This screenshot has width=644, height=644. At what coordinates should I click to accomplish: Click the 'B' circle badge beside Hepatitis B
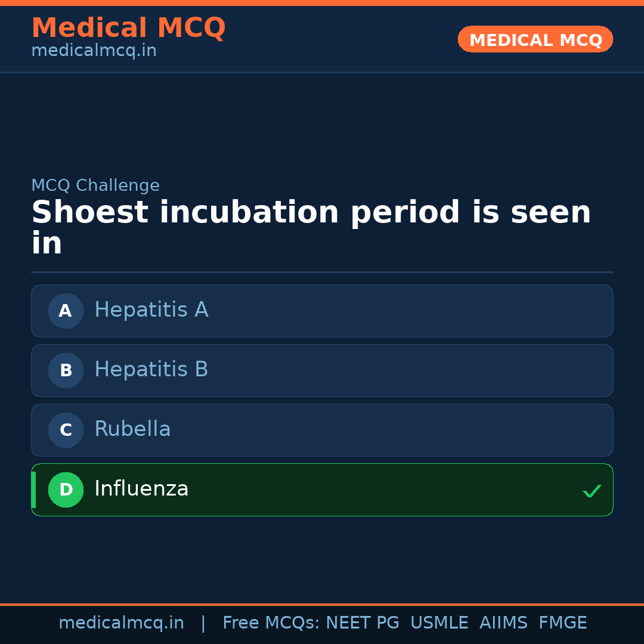pyautogui.click(x=66, y=370)
